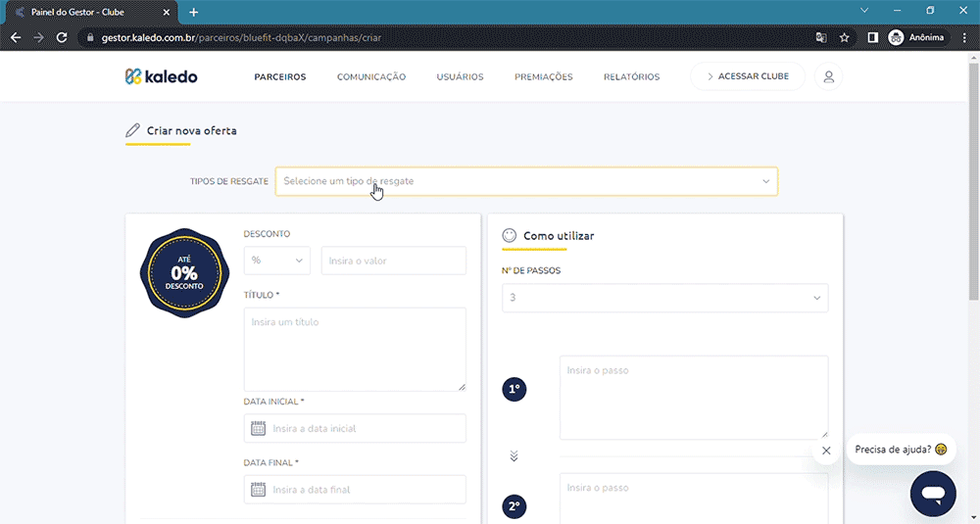This screenshot has height=524, width=980.
Task: Open the discount type % dropdown
Action: [x=276, y=261]
